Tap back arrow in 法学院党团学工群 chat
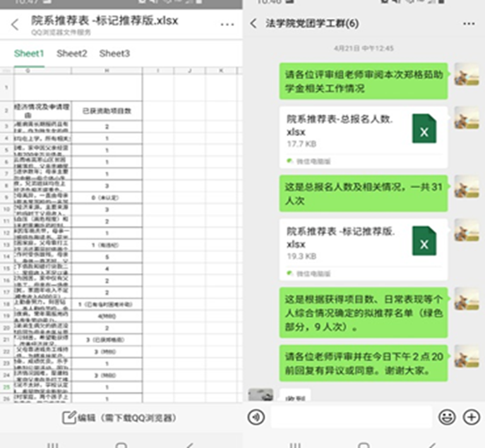Image resolution: width=485 pixels, height=448 pixels. 254,23
